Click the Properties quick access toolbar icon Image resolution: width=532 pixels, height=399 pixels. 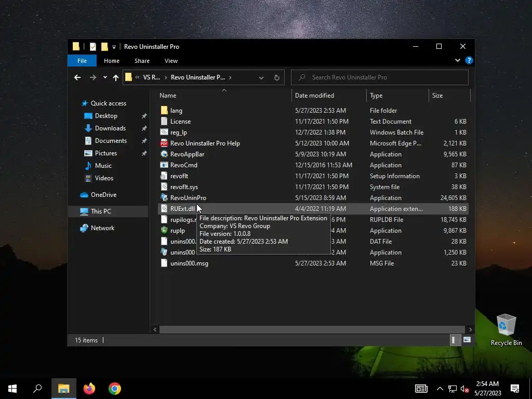point(92,47)
